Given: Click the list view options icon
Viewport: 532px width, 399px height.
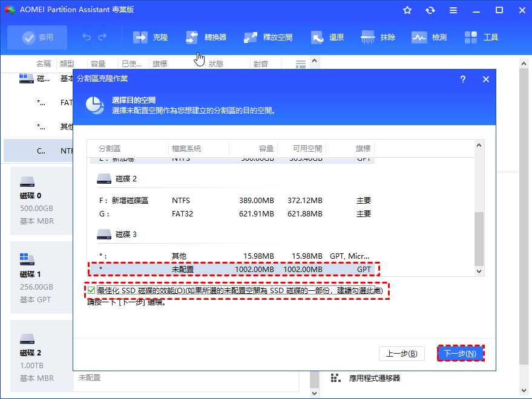Looking at the screenshot, I should tap(301, 64).
